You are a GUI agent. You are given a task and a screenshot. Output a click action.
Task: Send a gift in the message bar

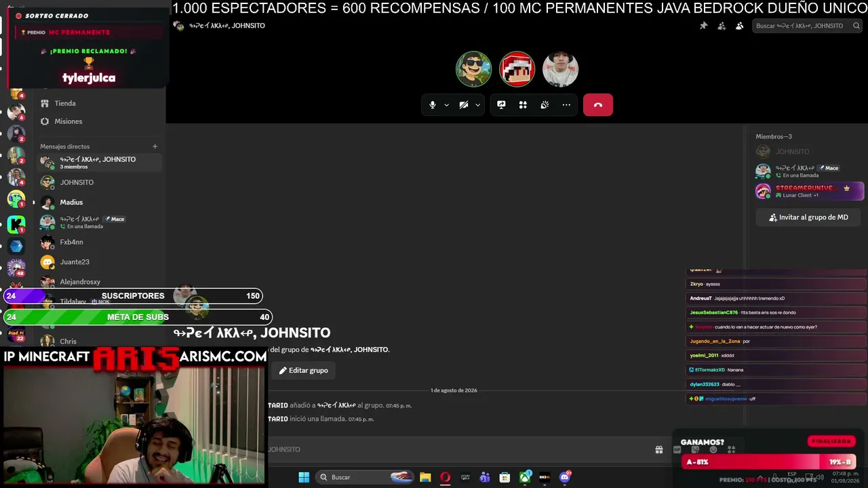click(658, 449)
